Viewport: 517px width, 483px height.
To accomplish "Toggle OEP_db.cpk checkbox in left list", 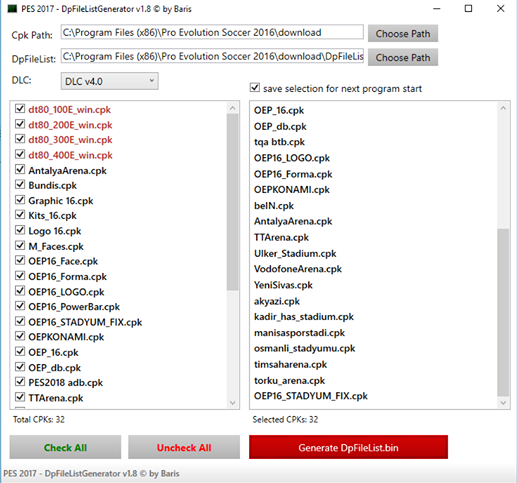I will tap(20, 367).
